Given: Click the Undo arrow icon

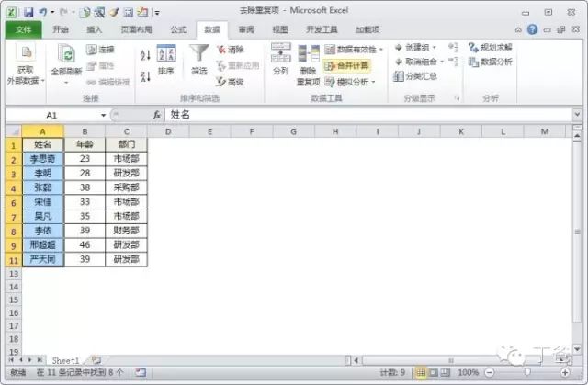Looking at the screenshot, I should 43,12.
